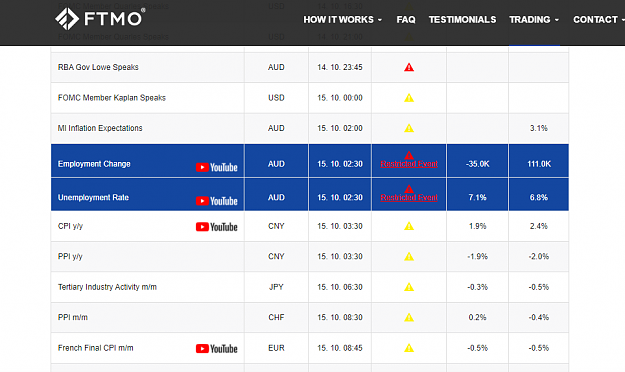Click yellow impact icon on Tertiary Industry Activity row
The height and width of the screenshot is (372, 625).
409,287
